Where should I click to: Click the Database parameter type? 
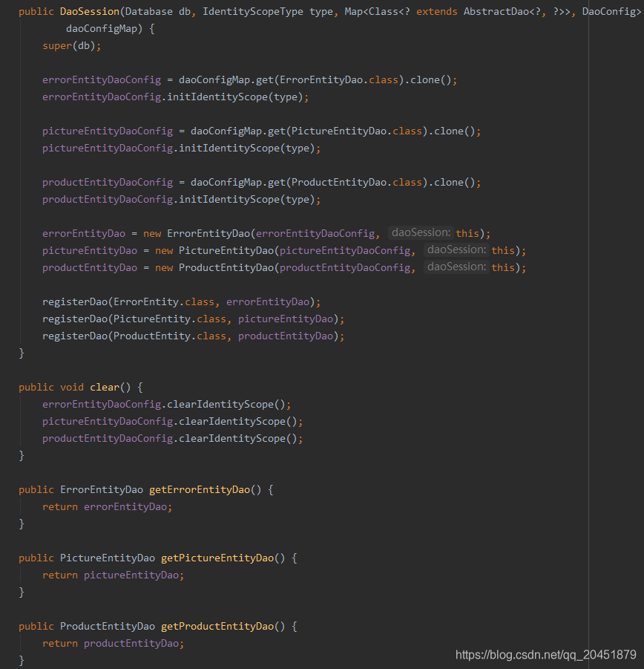148,12
